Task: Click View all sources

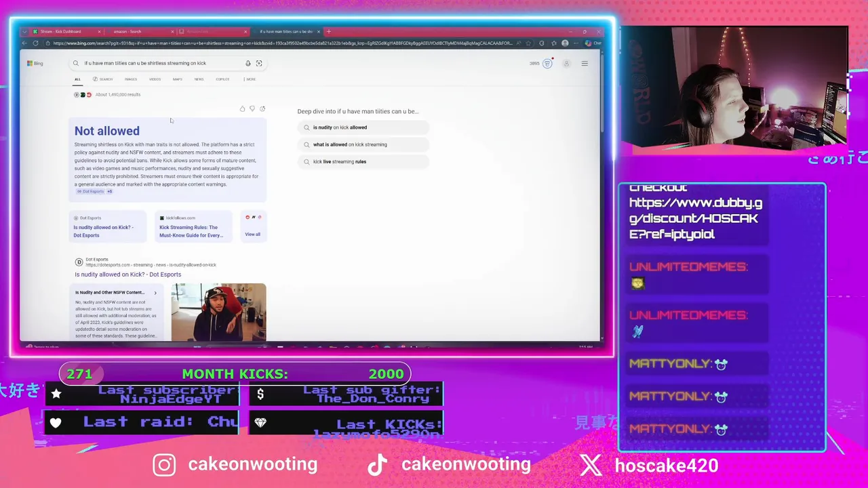Action: coord(252,235)
